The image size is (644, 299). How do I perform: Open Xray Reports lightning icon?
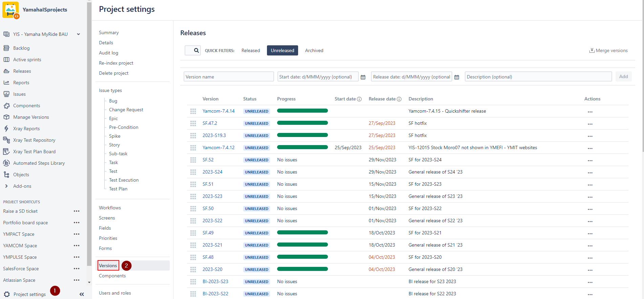click(x=6, y=129)
